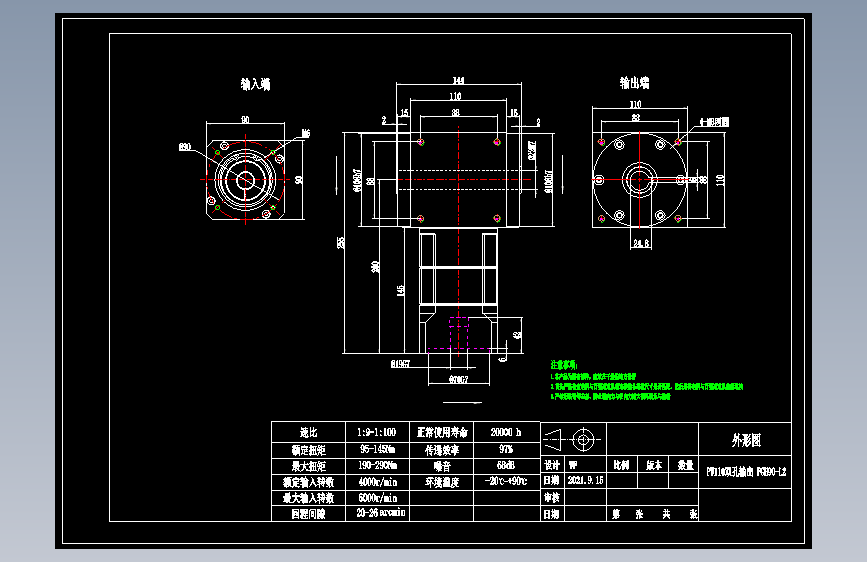The image size is (867, 562).
Task: Select the 速比 table cell
Action: 309,433
